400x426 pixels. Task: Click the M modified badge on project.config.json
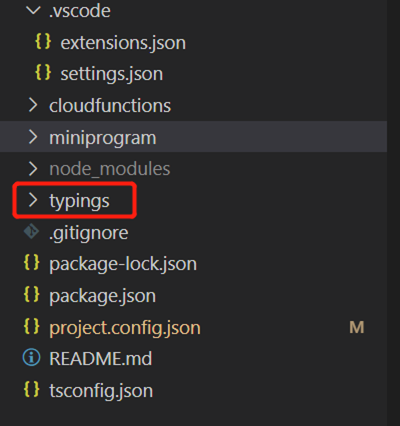(357, 327)
